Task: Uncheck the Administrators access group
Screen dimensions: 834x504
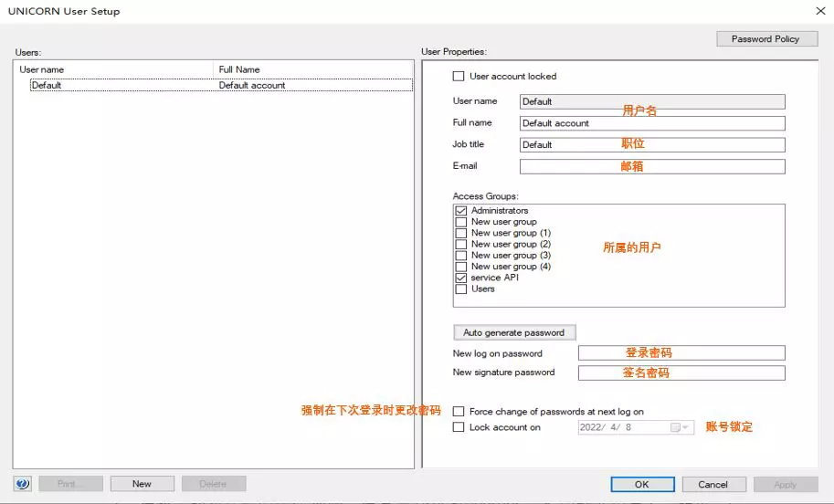Action: pyautogui.click(x=460, y=211)
